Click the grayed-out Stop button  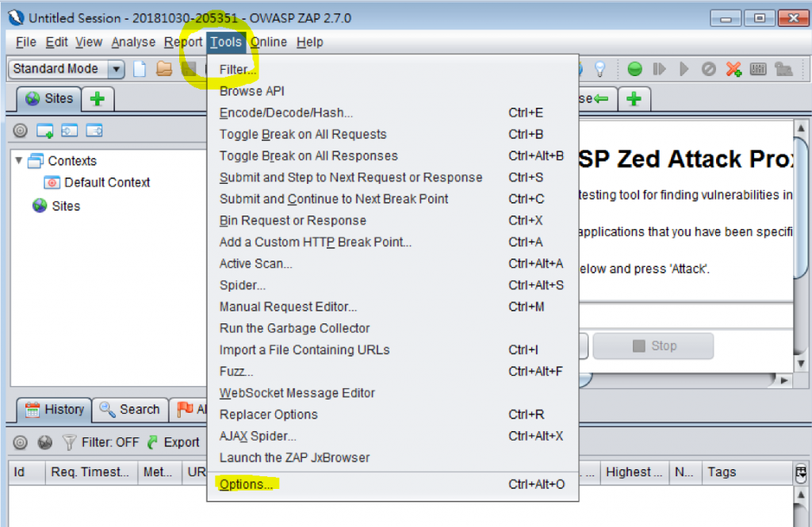(653, 346)
